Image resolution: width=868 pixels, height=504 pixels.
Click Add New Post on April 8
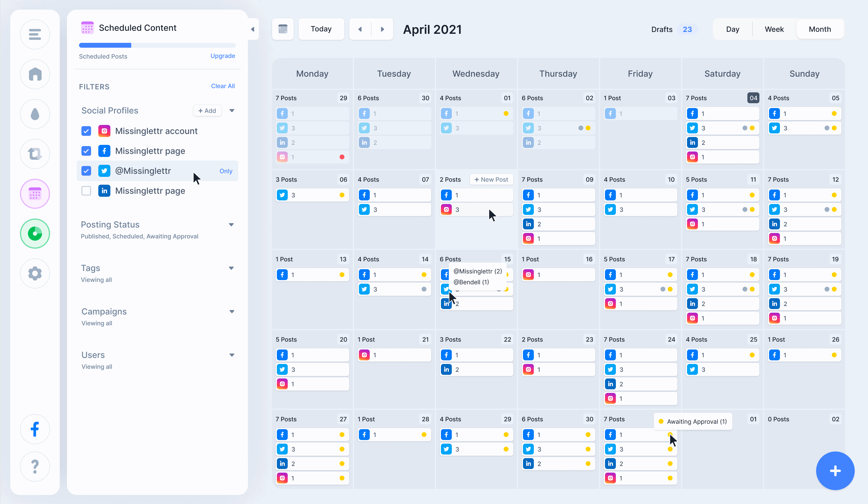490,179
